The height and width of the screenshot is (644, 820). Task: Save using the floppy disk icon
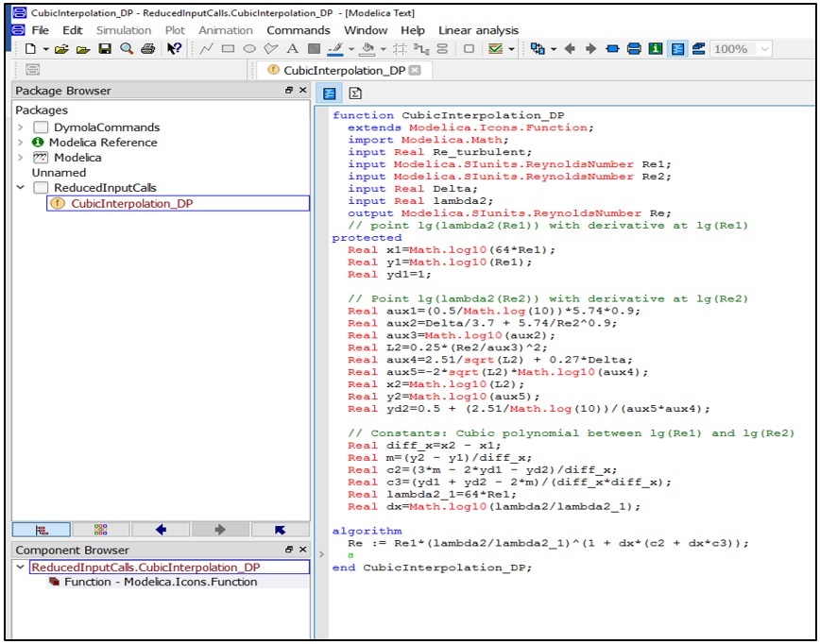point(105,49)
